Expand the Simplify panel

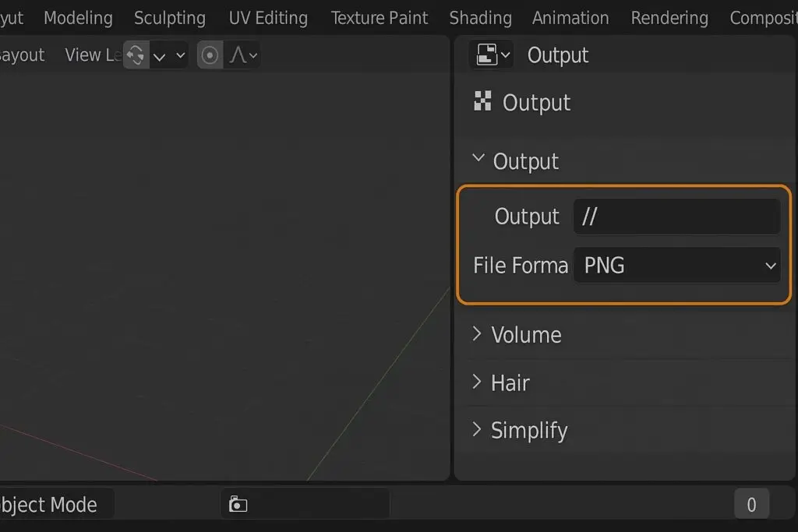(519, 430)
